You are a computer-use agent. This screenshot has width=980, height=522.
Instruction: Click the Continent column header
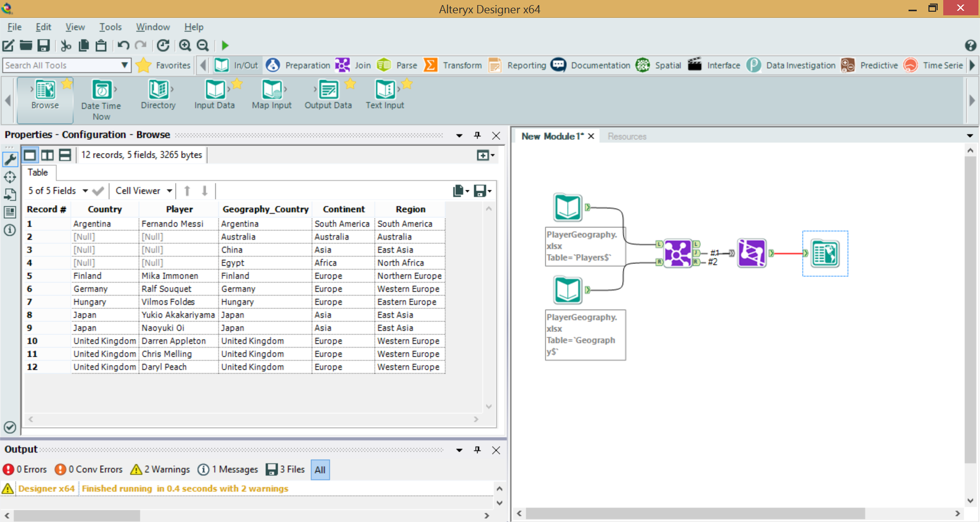(344, 209)
